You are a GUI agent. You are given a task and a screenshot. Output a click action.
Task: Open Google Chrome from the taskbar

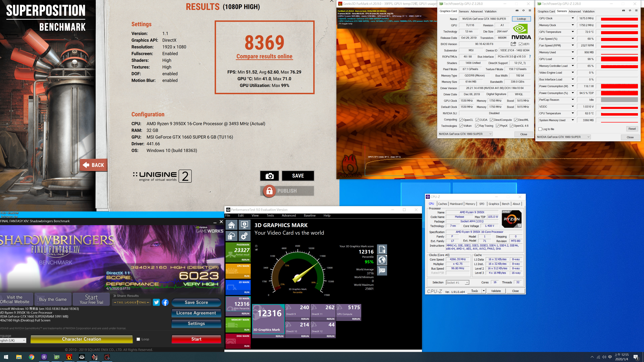pyautogui.click(x=32, y=357)
